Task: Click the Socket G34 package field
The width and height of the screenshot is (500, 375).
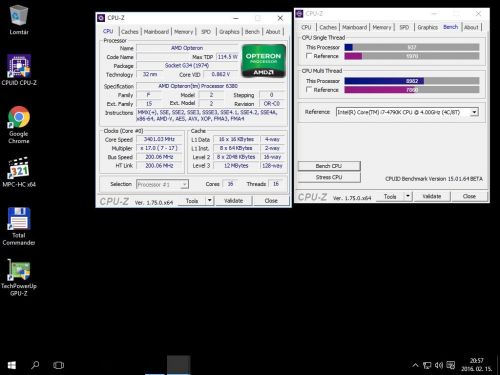Action: pyautogui.click(x=187, y=66)
